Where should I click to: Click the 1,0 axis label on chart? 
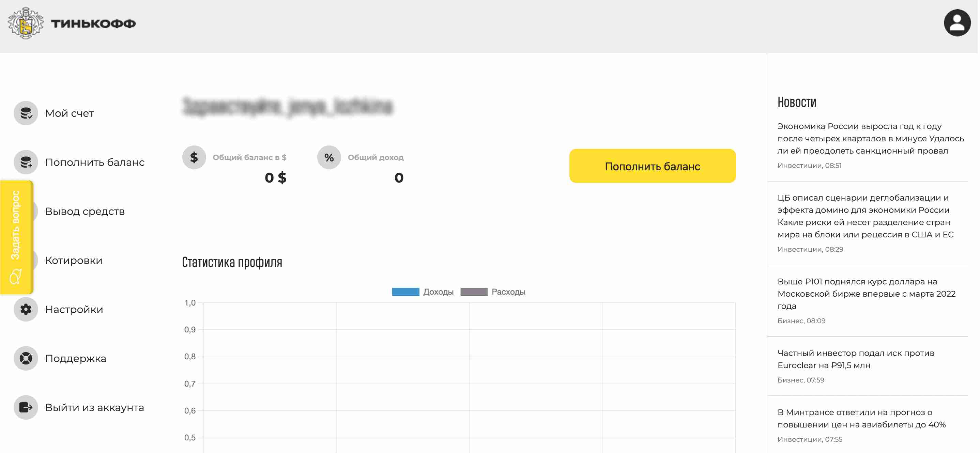(x=190, y=303)
